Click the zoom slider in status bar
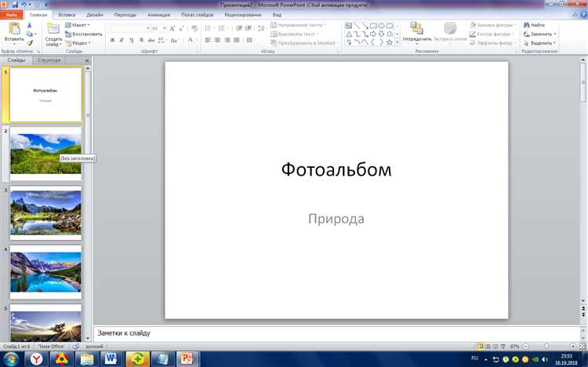Image resolution: width=588 pixels, height=367 pixels. point(546,346)
